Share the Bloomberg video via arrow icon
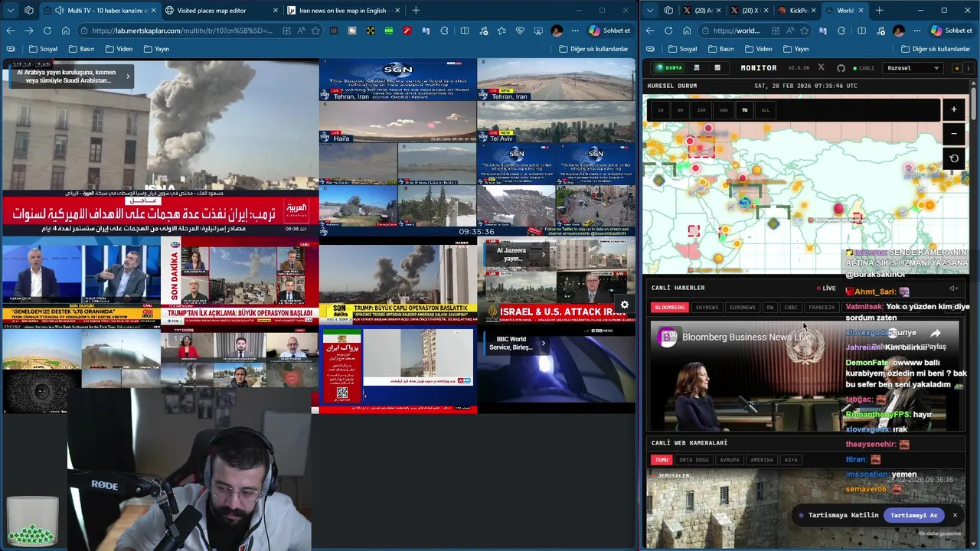This screenshot has height=551, width=980. pos(936,334)
